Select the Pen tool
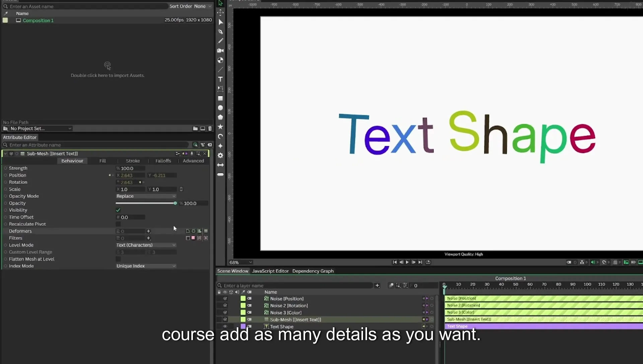 click(x=220, y=31)
